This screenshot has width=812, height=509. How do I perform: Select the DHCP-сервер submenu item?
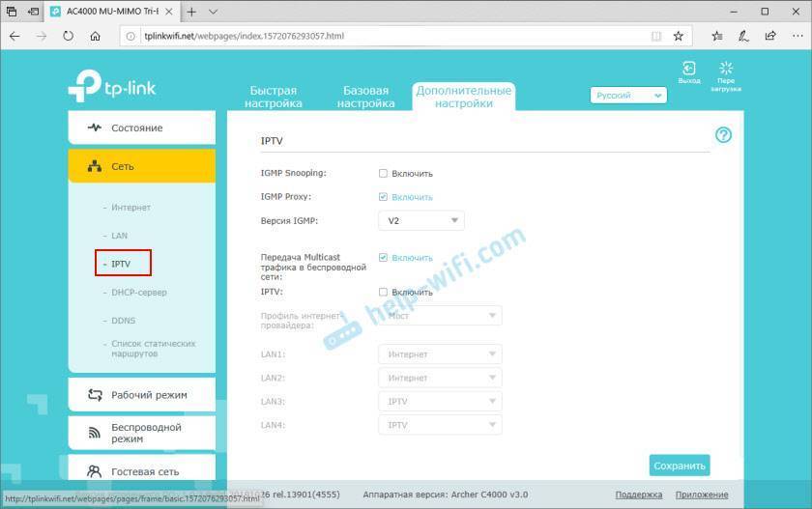(139, 293)
